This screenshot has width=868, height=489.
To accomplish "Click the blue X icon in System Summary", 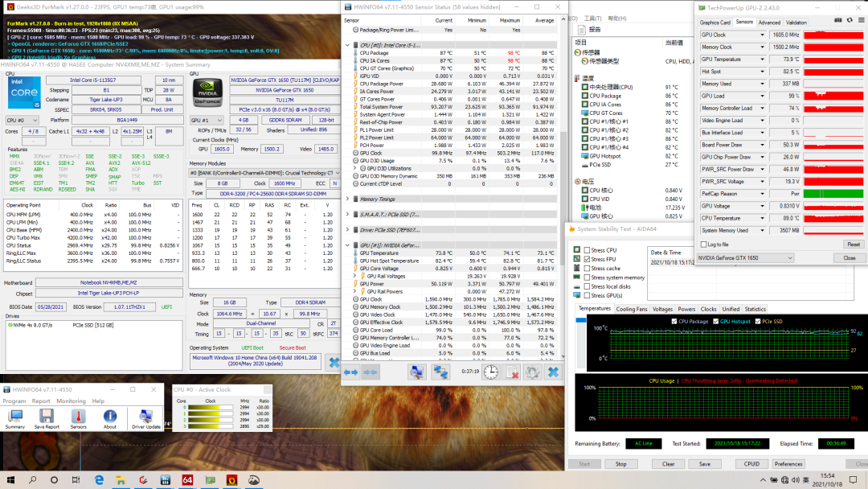I will point(334,363).
